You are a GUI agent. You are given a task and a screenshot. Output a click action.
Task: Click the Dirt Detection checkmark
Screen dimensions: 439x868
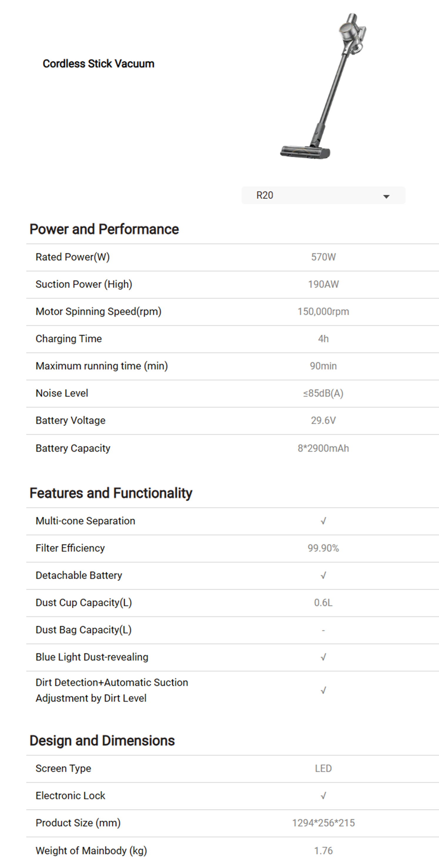323,690
